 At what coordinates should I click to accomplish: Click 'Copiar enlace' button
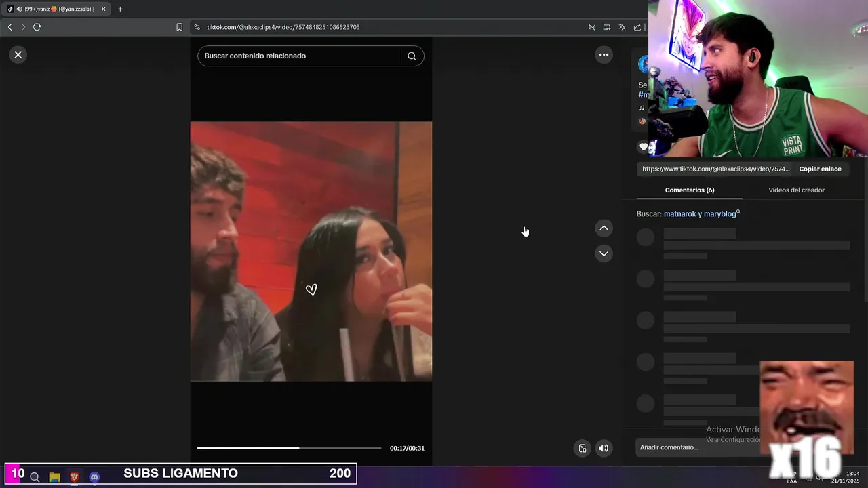click(x=820, y=169)
